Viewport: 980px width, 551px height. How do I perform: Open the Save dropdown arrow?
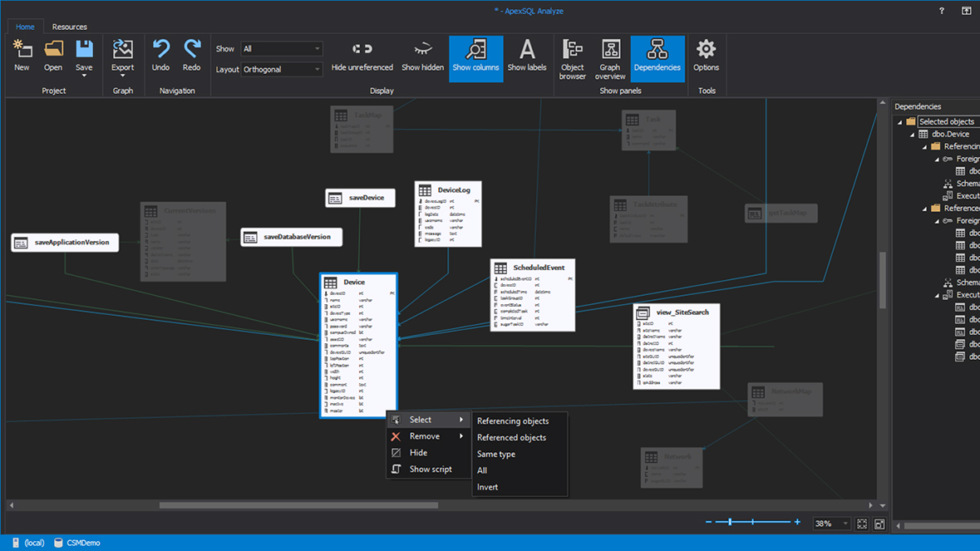click(x=84, y=76)
